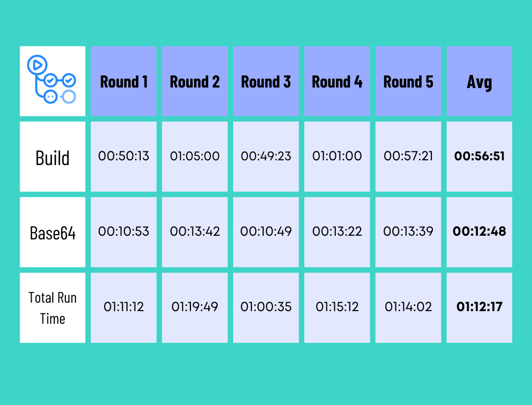The image size is (532, 405).
Task: Click the Round 4 header cell
Action: (x=337, y=81)
